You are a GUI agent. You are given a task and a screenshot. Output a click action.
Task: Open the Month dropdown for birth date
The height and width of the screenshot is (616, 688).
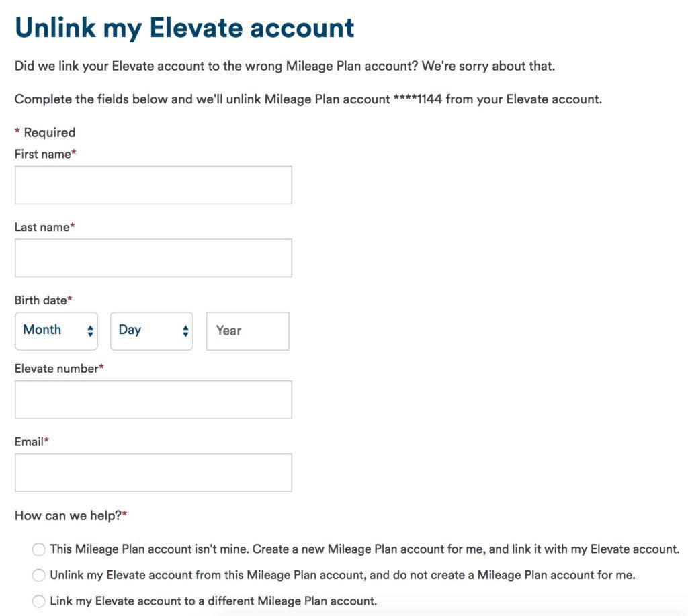click(x=56, y=331)
